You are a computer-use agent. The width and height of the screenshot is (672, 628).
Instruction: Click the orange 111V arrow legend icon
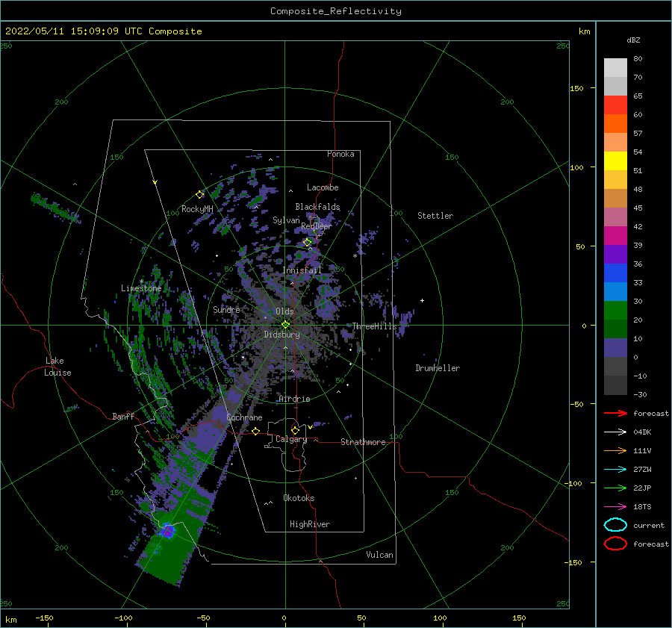(615, 450)
